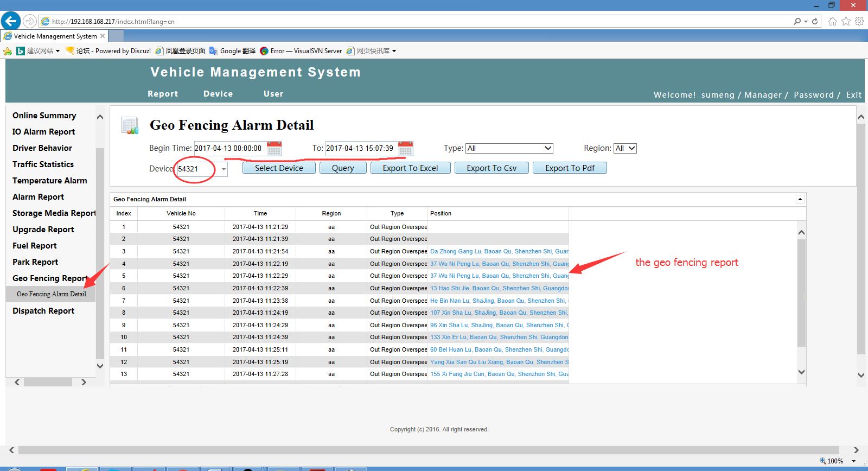This screenshot has width=868, height=471.
Task: Click the Exit link
Action: coord(854,95)
